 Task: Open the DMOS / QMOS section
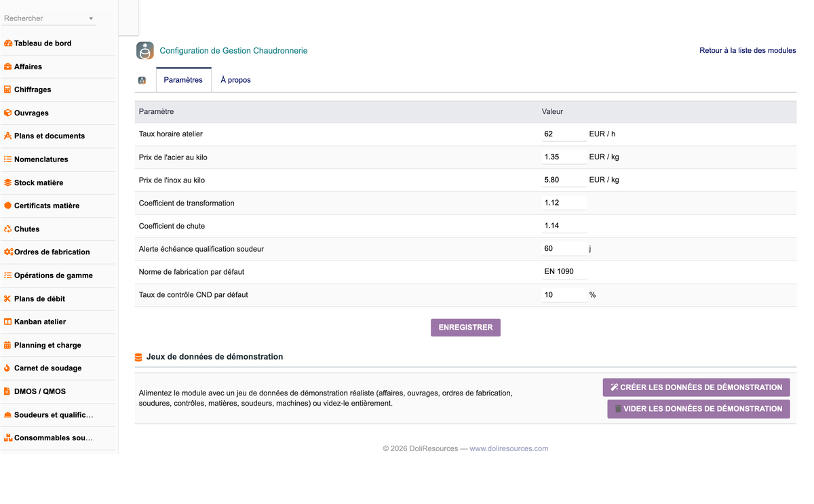tap(40, 391)
